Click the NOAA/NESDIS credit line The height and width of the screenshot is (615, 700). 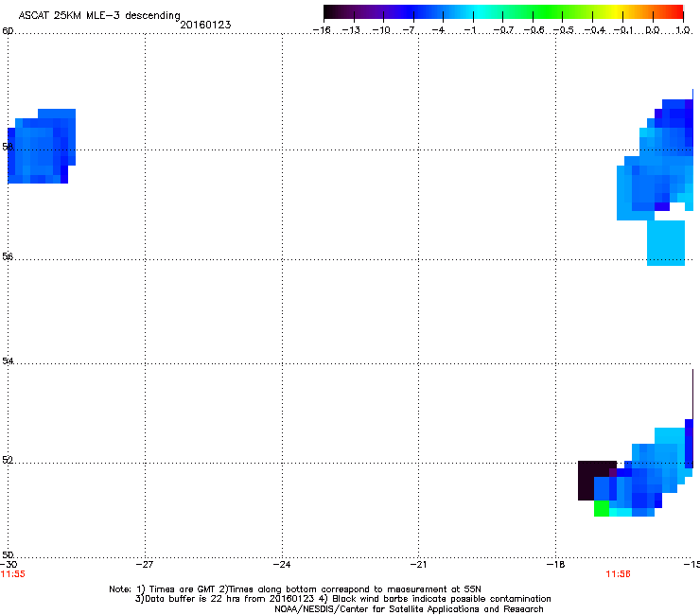[409, 609]
